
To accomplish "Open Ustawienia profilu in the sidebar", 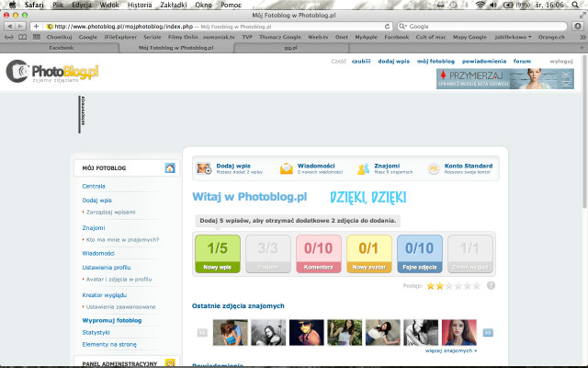I will tap(107, 268).
